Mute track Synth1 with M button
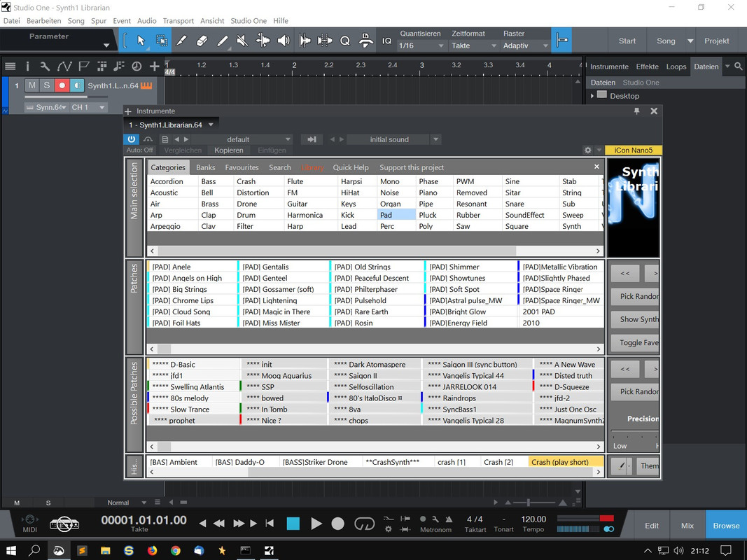The image size is (747, 560). click(x=32, y=85)
